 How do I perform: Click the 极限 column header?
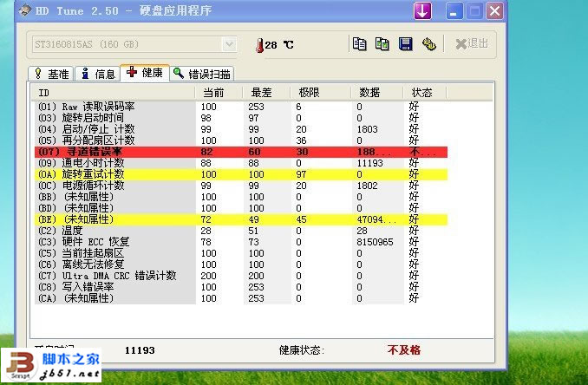[320, 92]
